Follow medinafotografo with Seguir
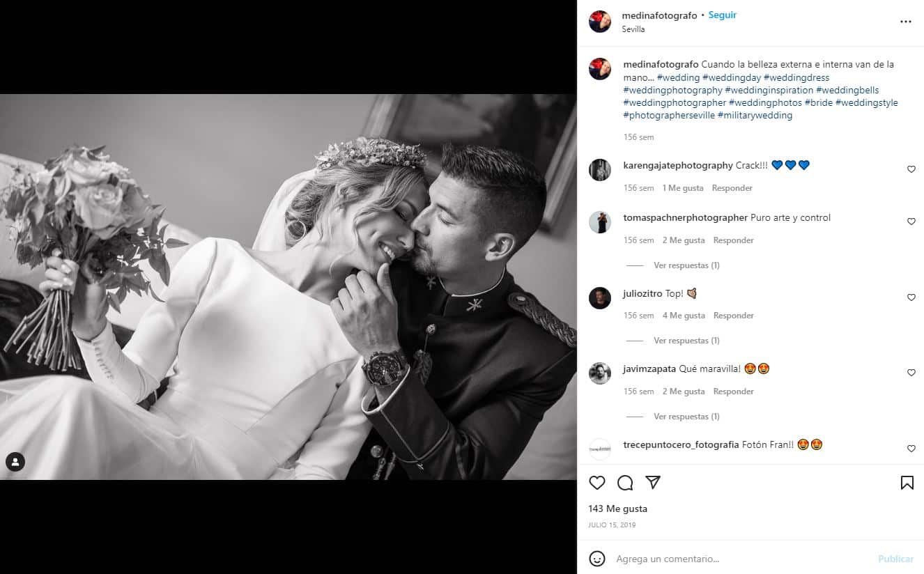Screen dimensions: 924x574 (723, 15)
